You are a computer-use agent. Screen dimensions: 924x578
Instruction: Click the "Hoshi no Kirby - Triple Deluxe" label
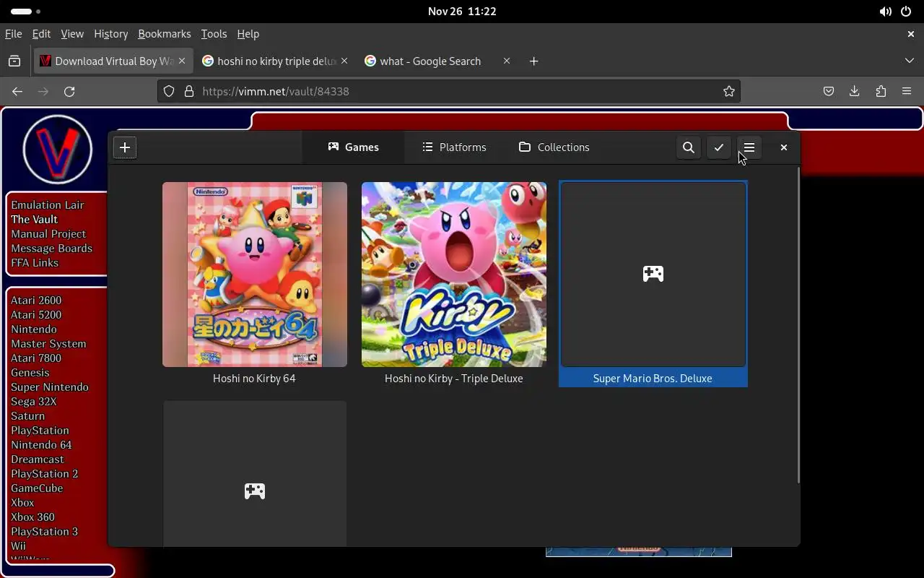tap(454, 379)
